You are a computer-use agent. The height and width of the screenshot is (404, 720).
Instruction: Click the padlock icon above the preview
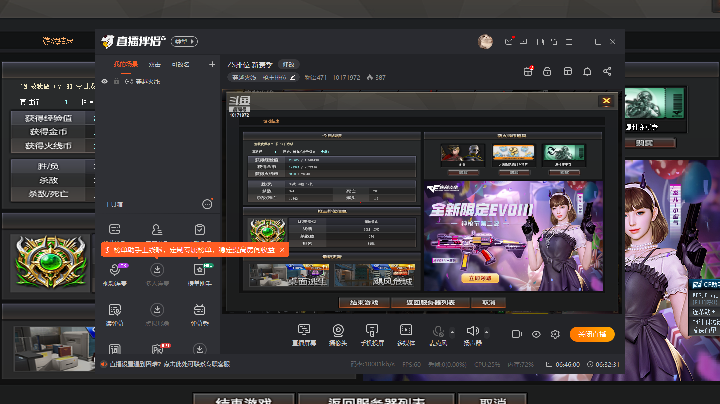(x=547, y=71)
